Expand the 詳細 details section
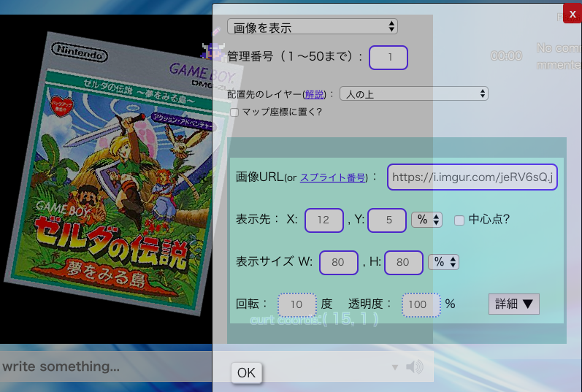 (x=513, y=304)
